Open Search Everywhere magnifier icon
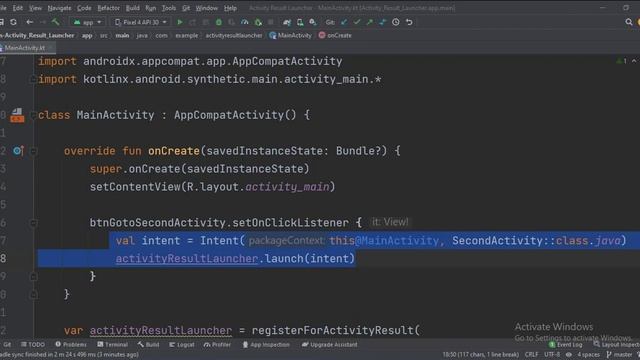Screen dimensions: 640x360 629,22
